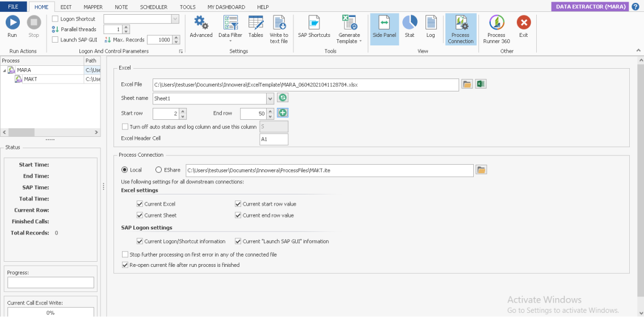Open the Tables tool
644x318 pixels.
tap(255, 26)
